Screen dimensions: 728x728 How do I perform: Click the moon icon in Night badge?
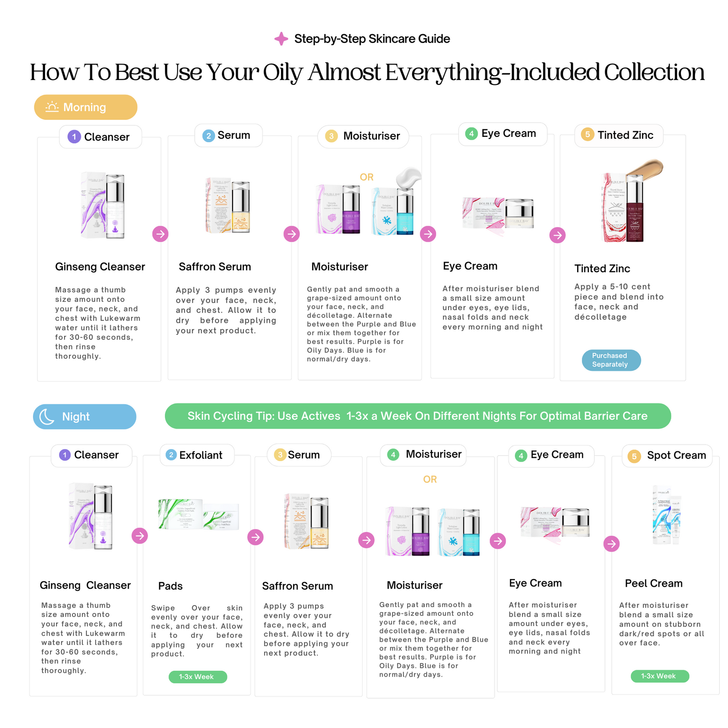(47, 416)
